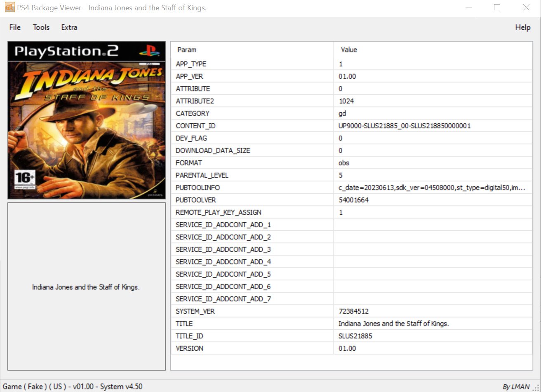Open the Extra menu
Viewport: 541px width, 392px height.
pyautogui.click(x=69, y=27)
